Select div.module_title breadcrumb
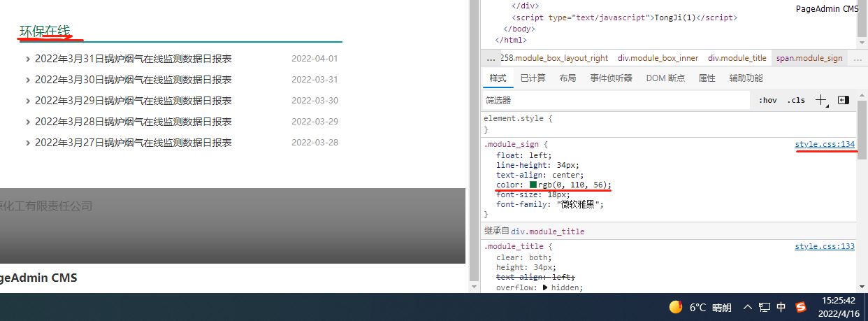 (x=737, y=58)
